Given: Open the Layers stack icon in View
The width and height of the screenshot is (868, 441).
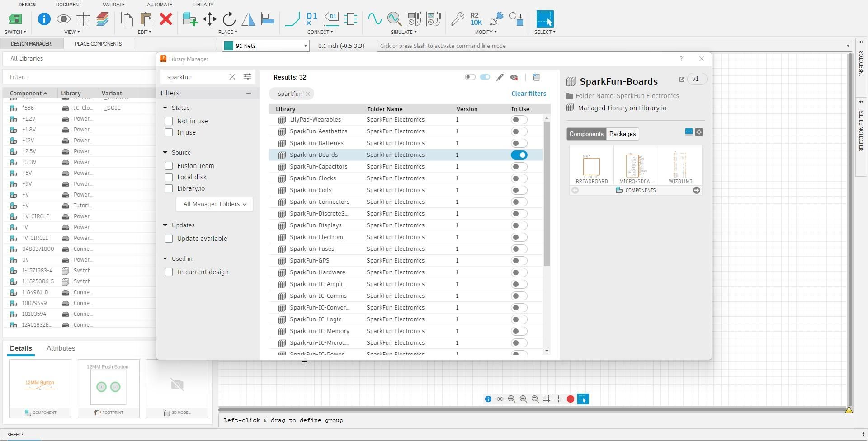Looking at the screenshot, I should [103, 19].
